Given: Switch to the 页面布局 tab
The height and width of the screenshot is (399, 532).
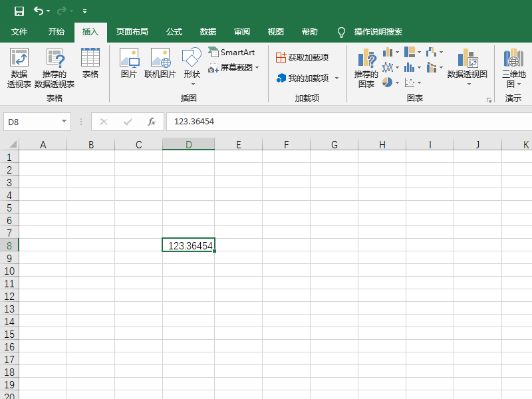Looking at the screenshot, I should point(132,32).
